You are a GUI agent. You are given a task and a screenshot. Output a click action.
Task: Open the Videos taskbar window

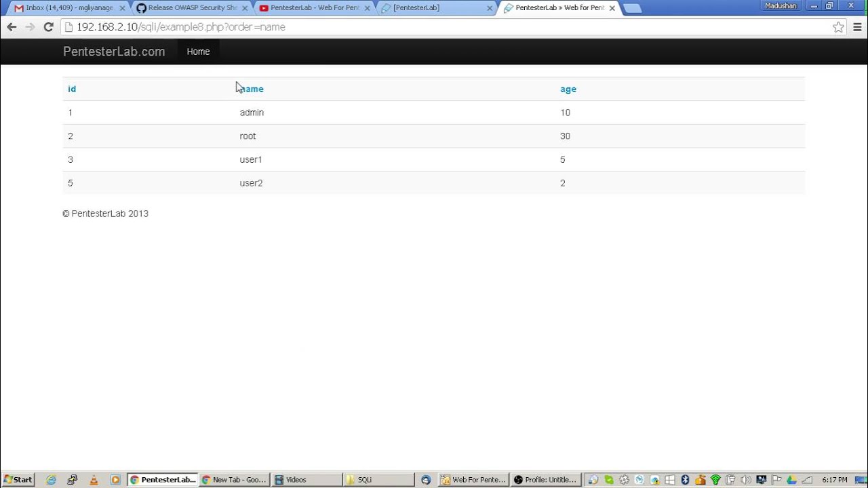pos(306,480)
